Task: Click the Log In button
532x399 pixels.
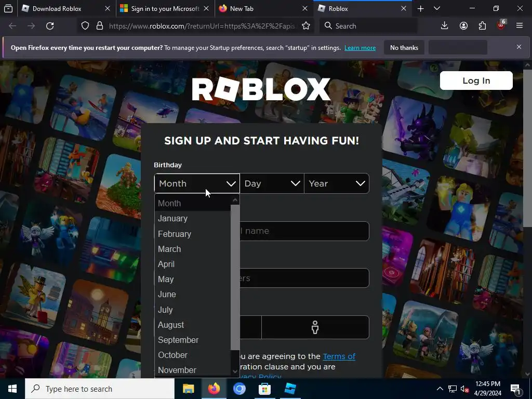Action: 476,81
